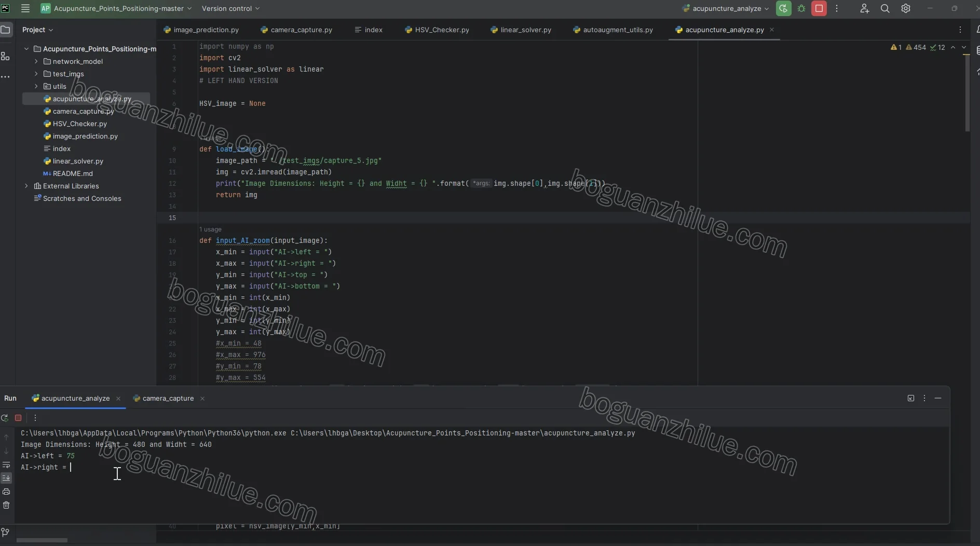The image size is (980, 546).
Task: Select camera_capture.py in project tree
Action: pos(83,111)
